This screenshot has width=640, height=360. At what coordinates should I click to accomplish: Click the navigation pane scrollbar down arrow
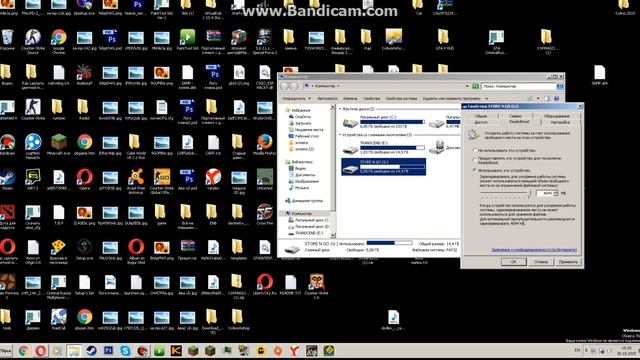tap(333, 235)
